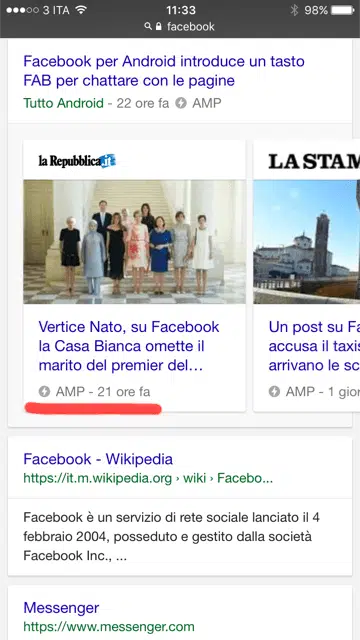Screen dimensions: 360x640
Task: Tap the it.m.wikipedia.org URL breadcrumb
Action: [x=148, y=478]
